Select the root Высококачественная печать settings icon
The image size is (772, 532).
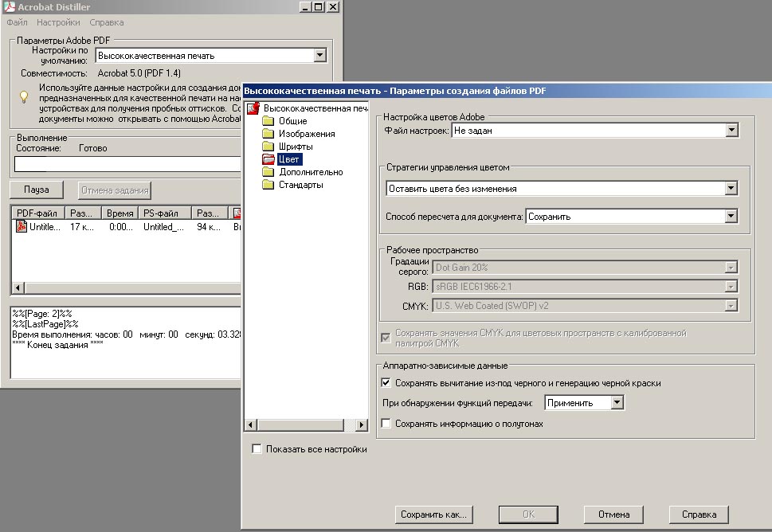(253, 108)
